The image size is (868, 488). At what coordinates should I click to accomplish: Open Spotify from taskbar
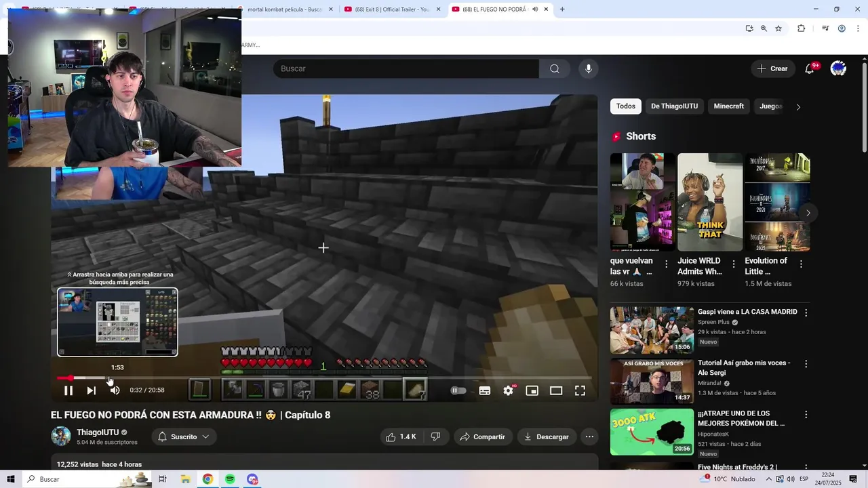[230, 479]
